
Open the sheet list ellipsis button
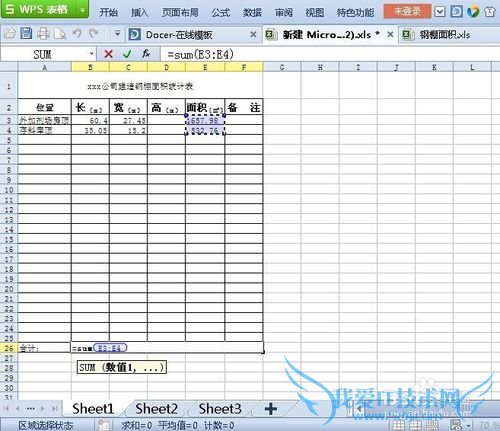31,409
